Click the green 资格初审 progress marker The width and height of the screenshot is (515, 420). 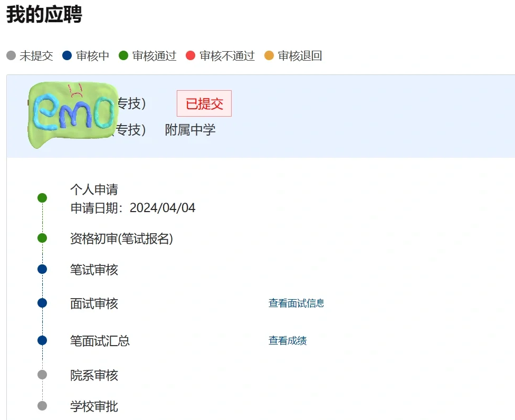point(42,237)
